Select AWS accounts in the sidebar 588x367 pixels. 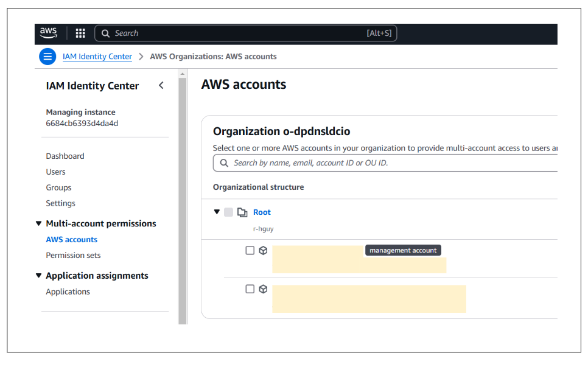[x=71, y=239]
